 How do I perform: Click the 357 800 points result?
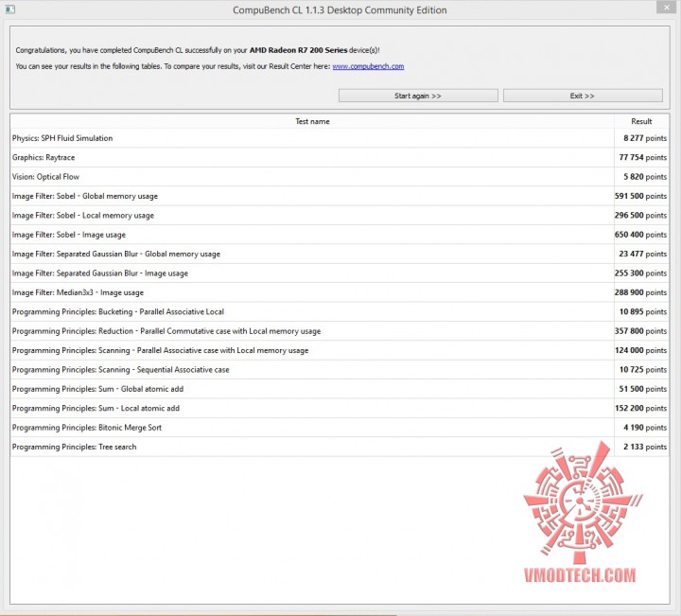click(640, 331)
